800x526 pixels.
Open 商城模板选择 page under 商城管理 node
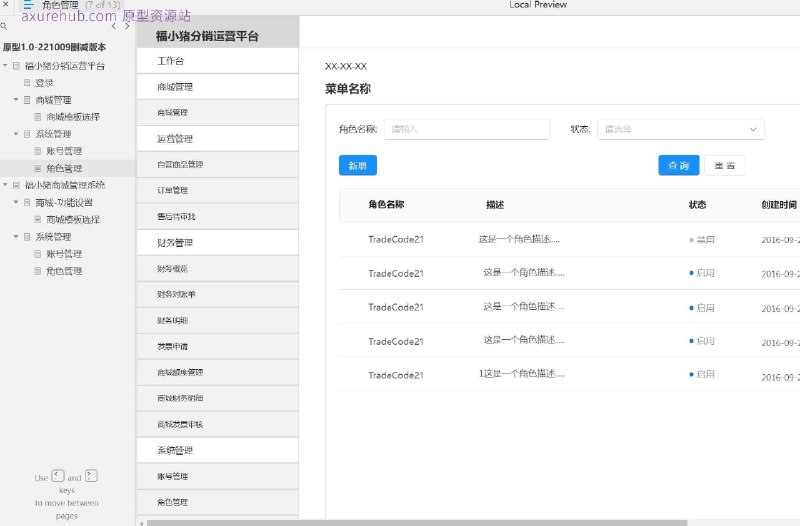click(x=73, y=117)
